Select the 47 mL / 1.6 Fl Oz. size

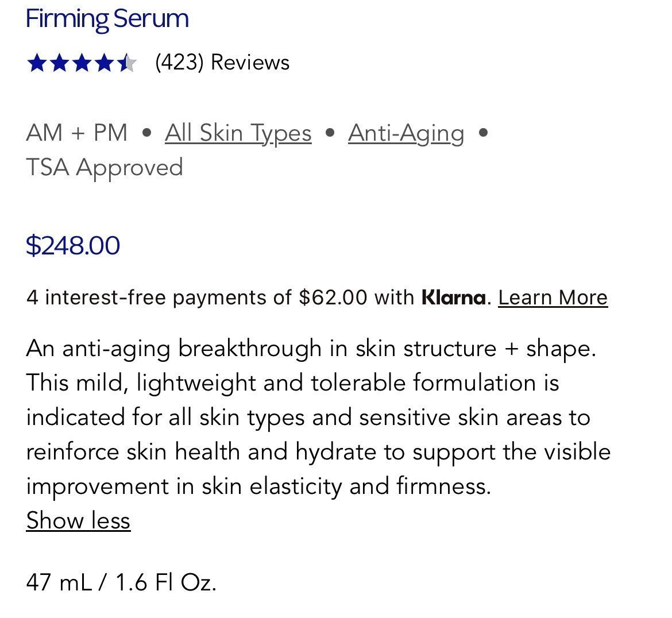pyautogui.click(x=121, y=582)
